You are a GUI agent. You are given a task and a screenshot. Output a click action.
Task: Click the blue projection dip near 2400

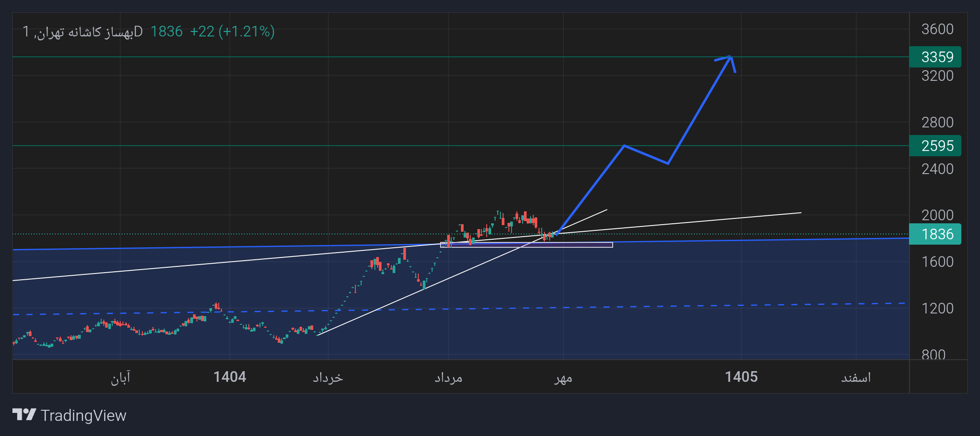tap(668, 163)
